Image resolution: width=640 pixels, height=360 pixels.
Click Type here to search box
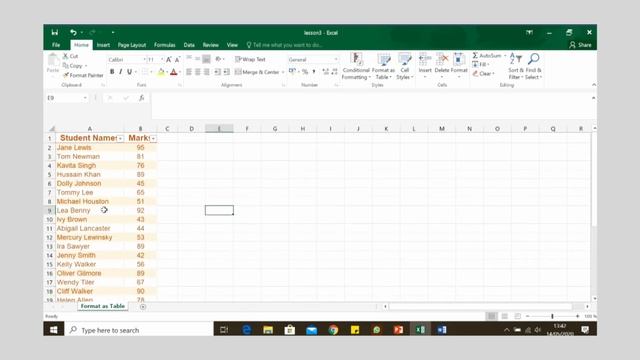pyautogui.click(x=139, y=330)
